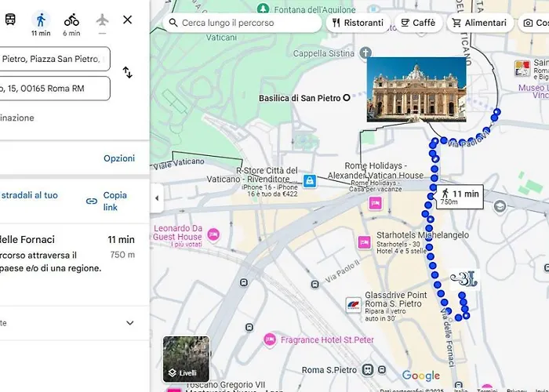
Task: Filter by Caffè along the route
Action: (x=418, y=23)
